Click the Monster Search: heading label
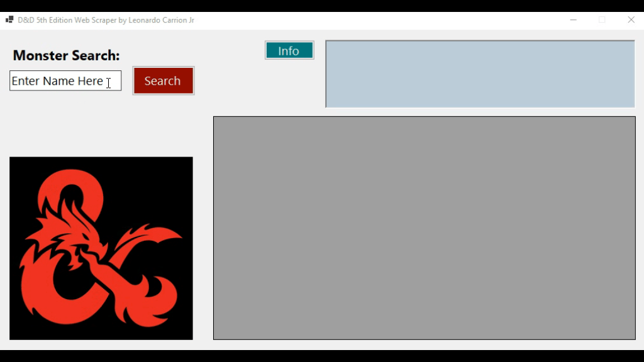644x362 pixels. click(66, 55)
